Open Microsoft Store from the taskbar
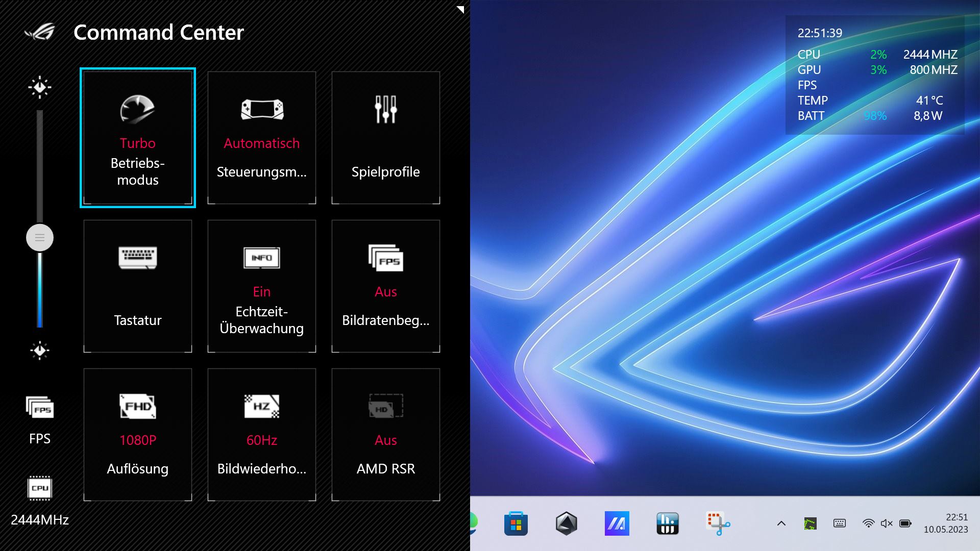 pos(516,523)
